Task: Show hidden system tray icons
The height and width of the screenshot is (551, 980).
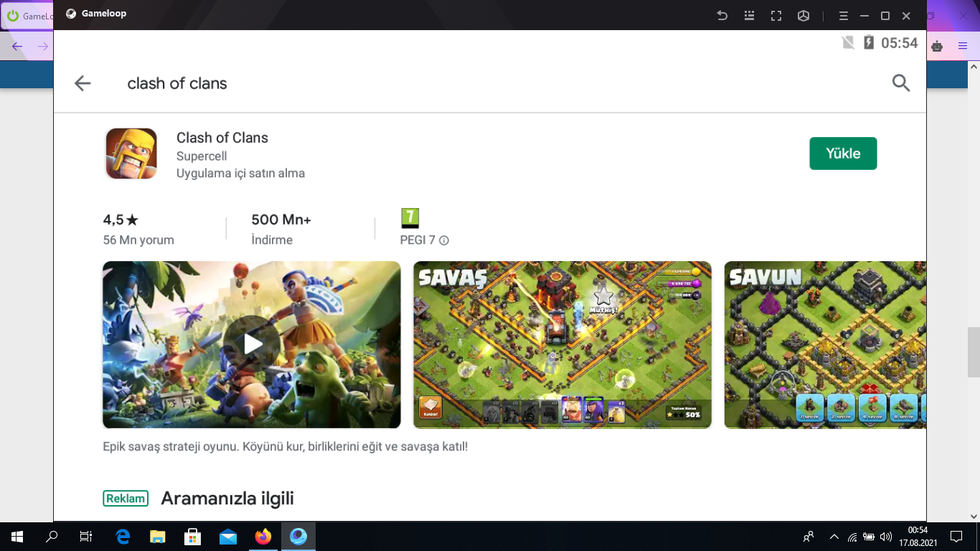Action: pos(834,536)
